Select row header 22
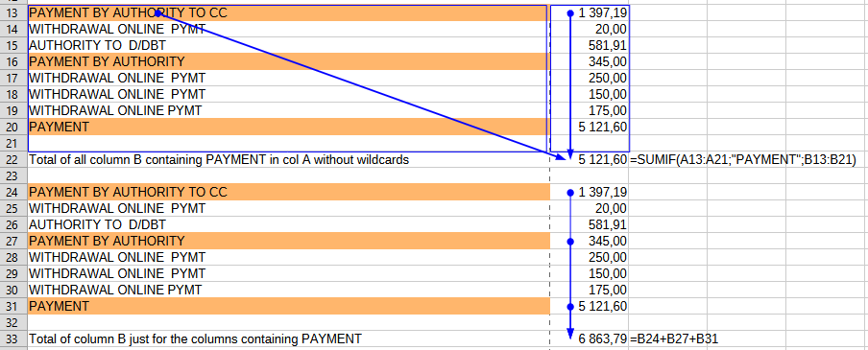 coord(13,160)
